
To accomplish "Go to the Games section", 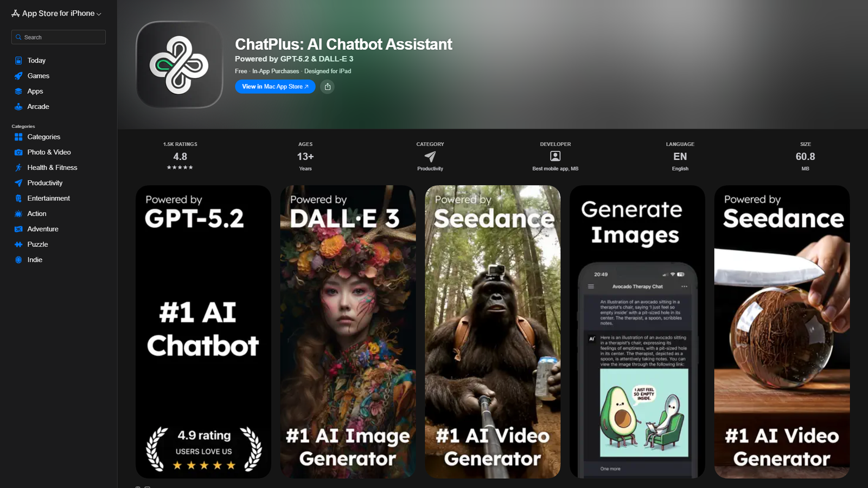I will (39, 76).
